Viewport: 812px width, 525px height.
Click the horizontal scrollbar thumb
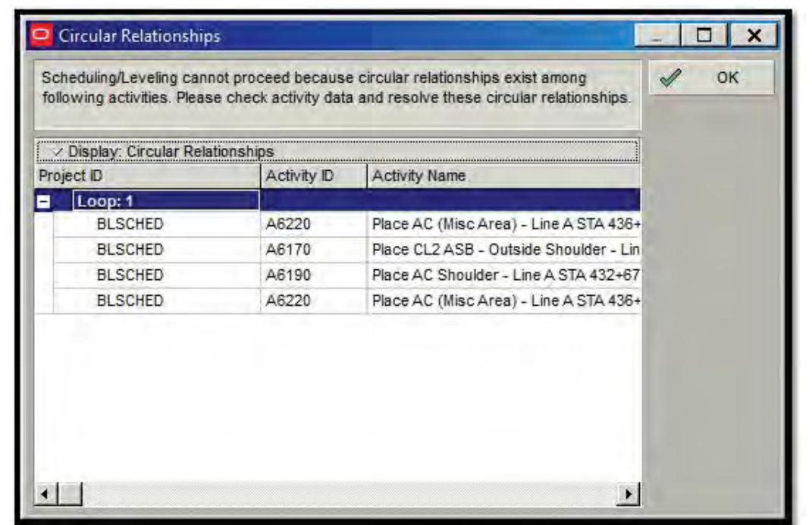[x=70, y=494]
